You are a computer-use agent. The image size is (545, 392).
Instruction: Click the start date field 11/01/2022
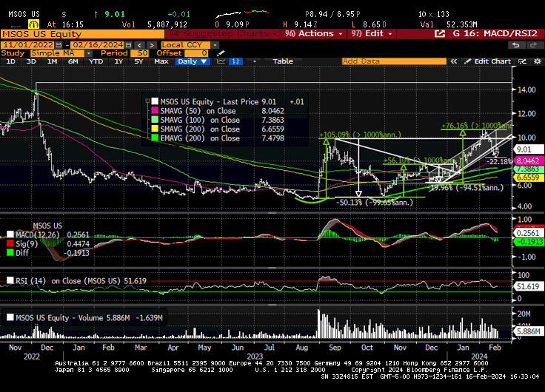point(28,45)
